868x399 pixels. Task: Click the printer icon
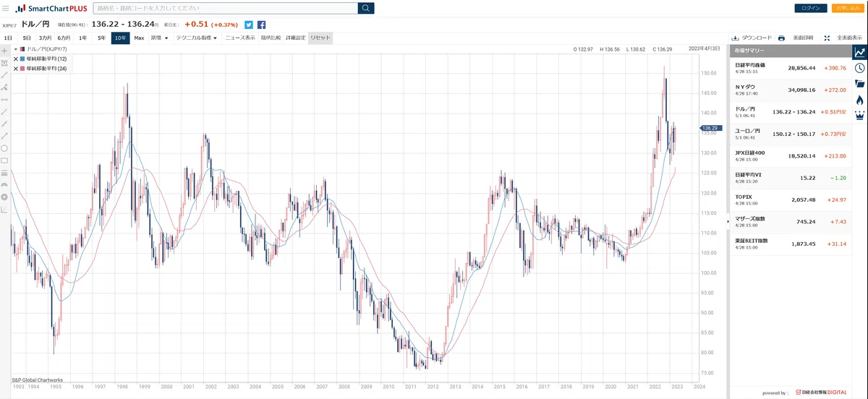781,38
